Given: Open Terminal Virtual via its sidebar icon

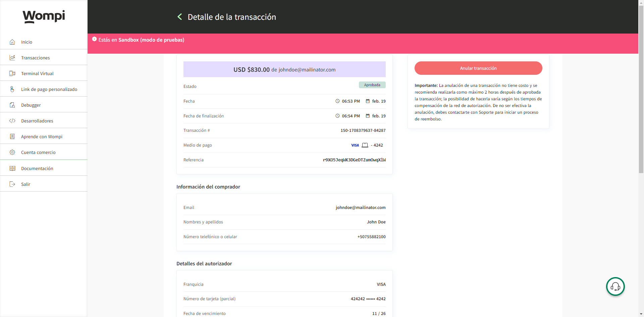Looking at the screenshot, I should 12,73.
